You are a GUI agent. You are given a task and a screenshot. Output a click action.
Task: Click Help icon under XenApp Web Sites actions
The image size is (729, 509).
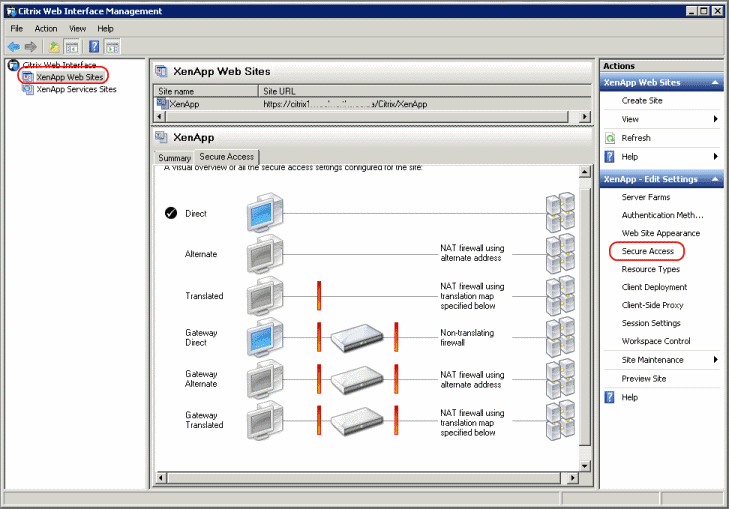coord(610,157)
